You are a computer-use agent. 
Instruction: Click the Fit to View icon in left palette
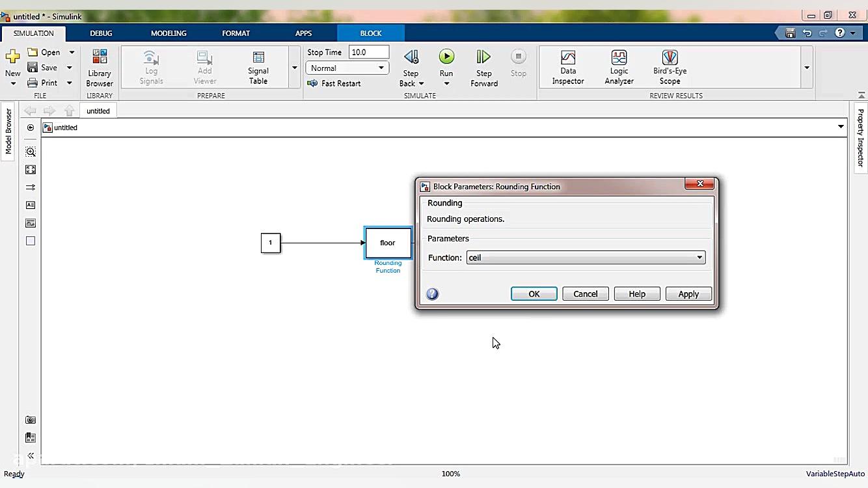pyautogui.click(x=31, y=170)
